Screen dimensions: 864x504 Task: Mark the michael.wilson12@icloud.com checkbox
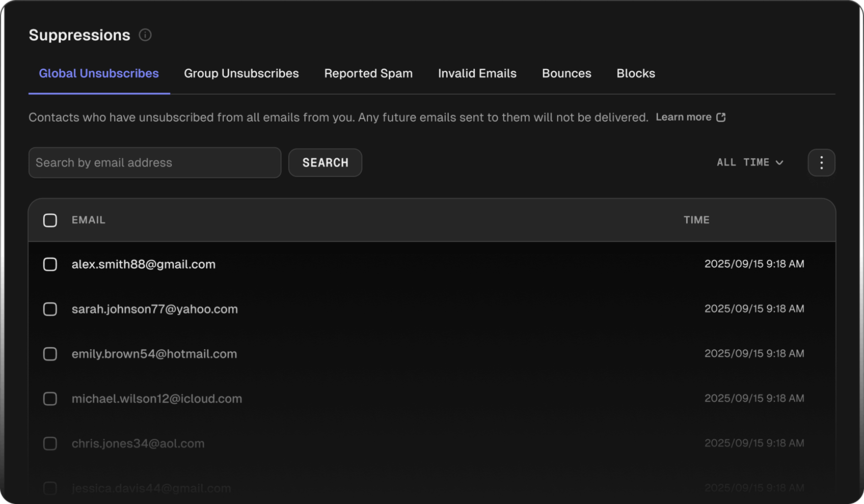[50, 399]
